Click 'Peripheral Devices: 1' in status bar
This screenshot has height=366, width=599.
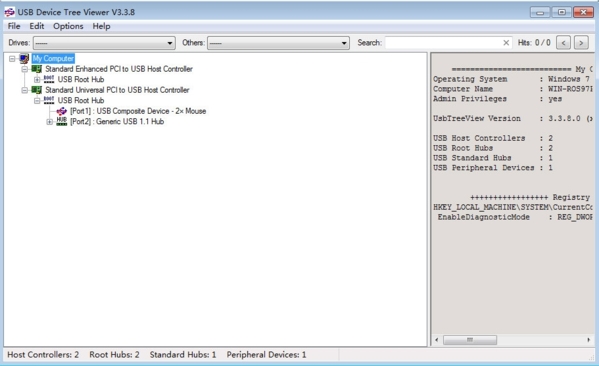[x=266, y=355]
